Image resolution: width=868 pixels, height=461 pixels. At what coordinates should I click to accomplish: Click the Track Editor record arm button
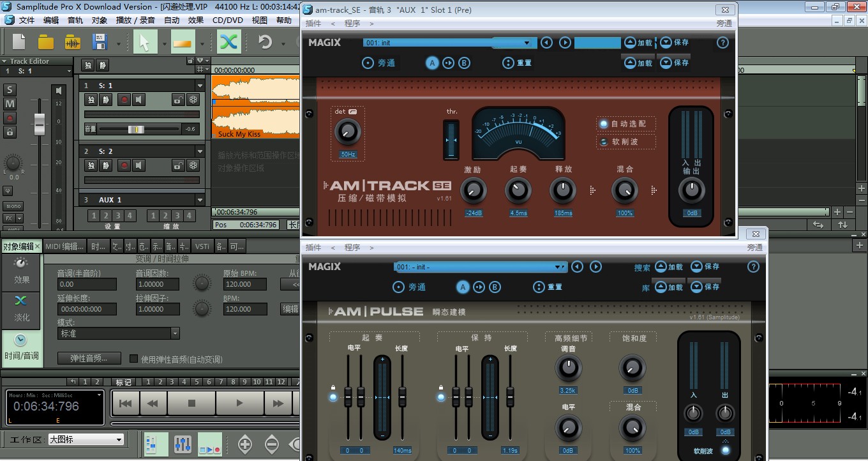tap(10, 118)
